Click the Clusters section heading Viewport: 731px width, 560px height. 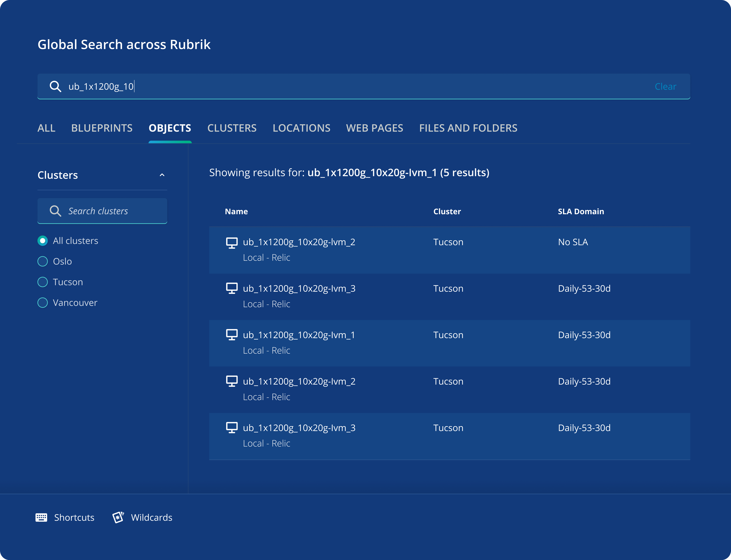tap(58, 175)
